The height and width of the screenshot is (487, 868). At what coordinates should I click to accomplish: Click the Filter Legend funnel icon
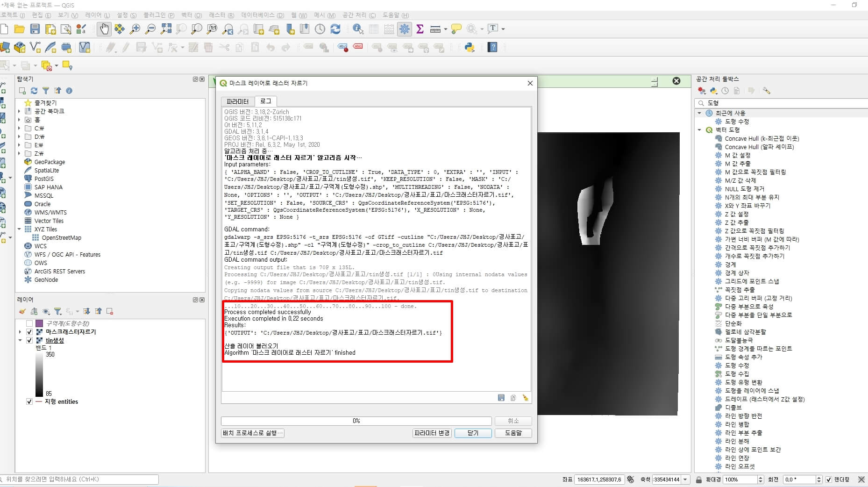tap(57, 311)
